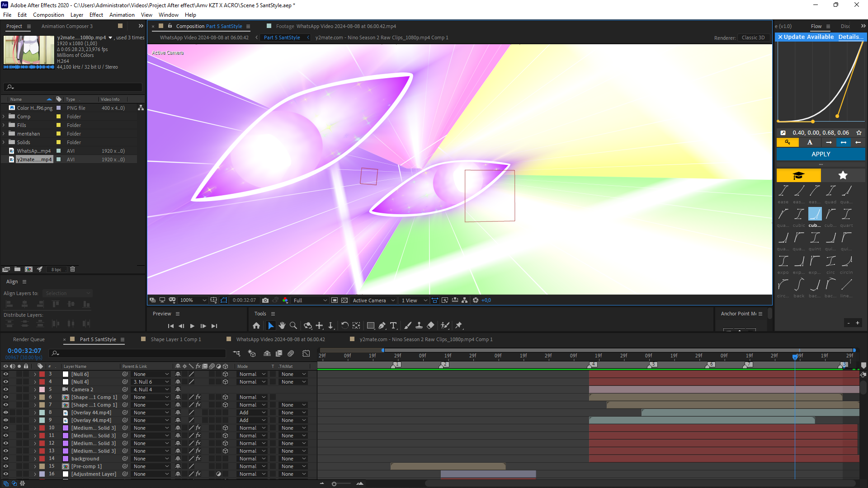Hide the Camera 2 layer
The width and height of the screenshot is (868, 488).
5,389
